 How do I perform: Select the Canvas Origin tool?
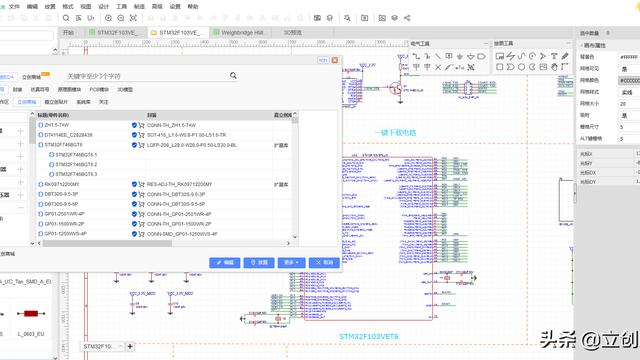tap(565, 67)
